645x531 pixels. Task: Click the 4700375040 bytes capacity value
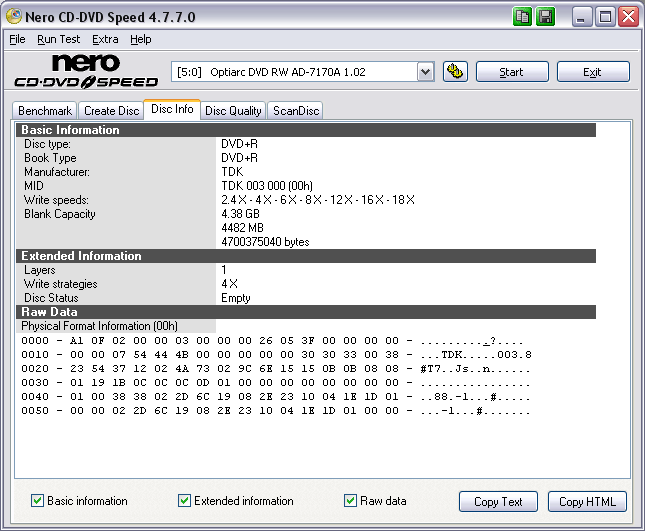click(x=265, y=242)
